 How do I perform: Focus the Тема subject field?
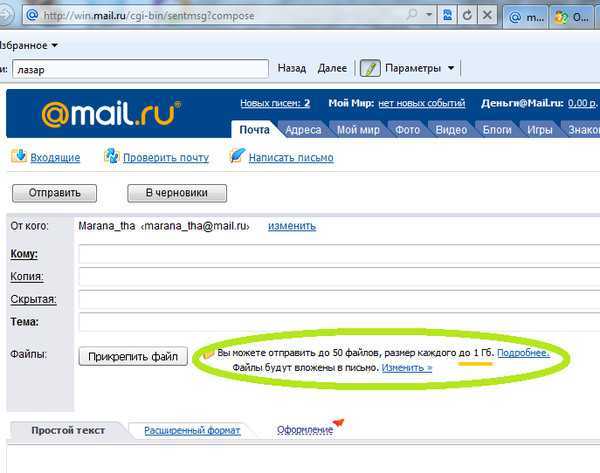tap(339, 322)
